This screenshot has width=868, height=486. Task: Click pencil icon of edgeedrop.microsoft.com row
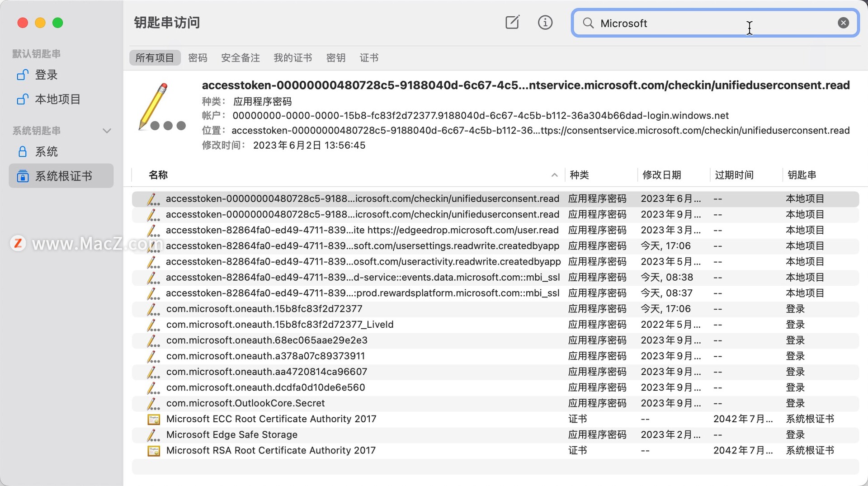tap(153, 231)
